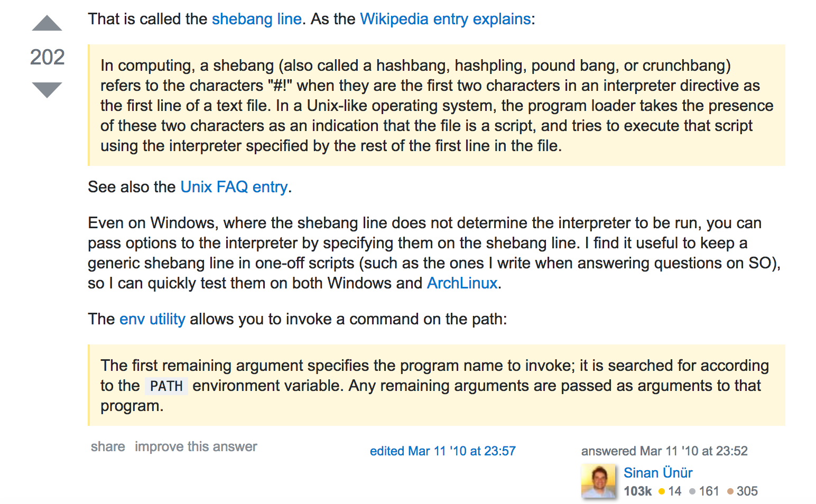This screenshot has width=816, height=504.
Task: Open "Wikipedia entry explains" link
Action: [445, 19]
